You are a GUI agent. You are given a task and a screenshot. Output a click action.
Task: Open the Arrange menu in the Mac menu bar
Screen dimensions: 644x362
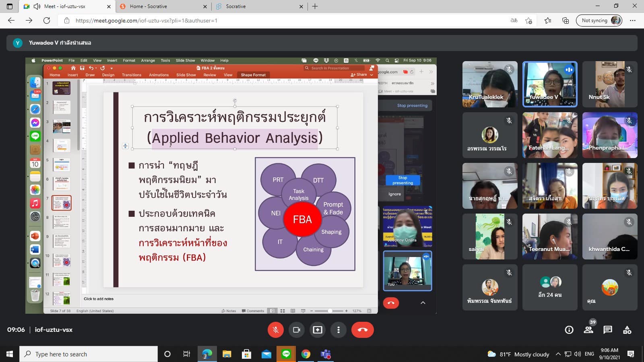148,61
